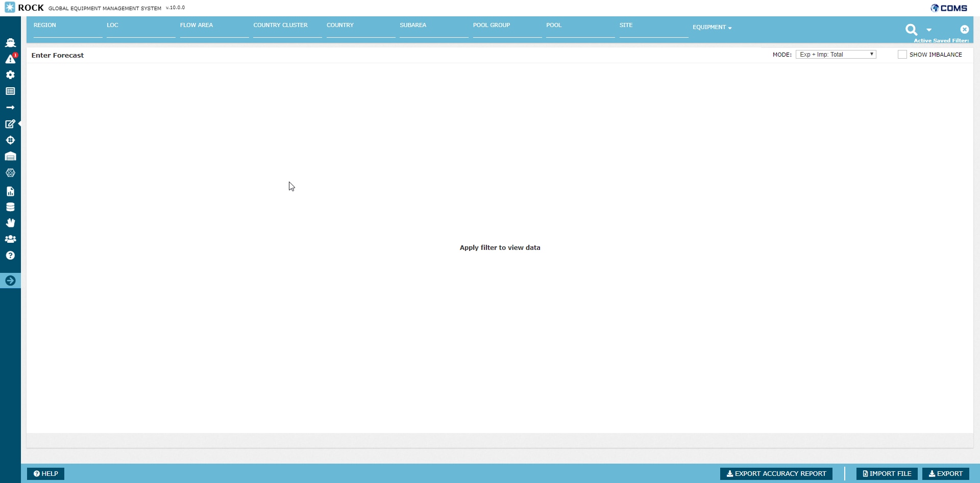980x483 pixels.
Task: Open the warehouse icon in the sidebar
Action: 10,157
